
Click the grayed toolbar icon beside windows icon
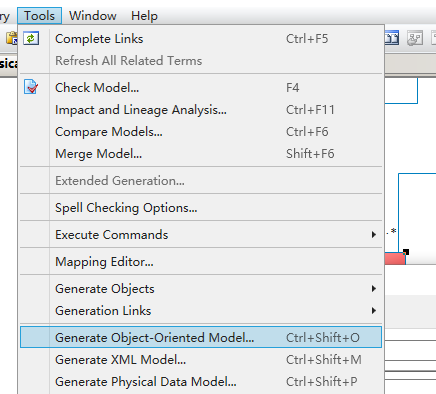[415, 38]
